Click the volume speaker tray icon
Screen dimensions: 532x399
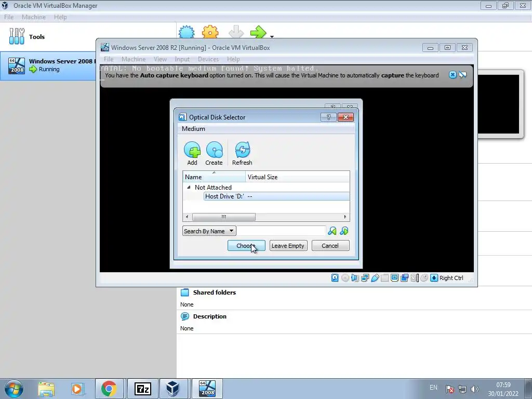[474, 389]
